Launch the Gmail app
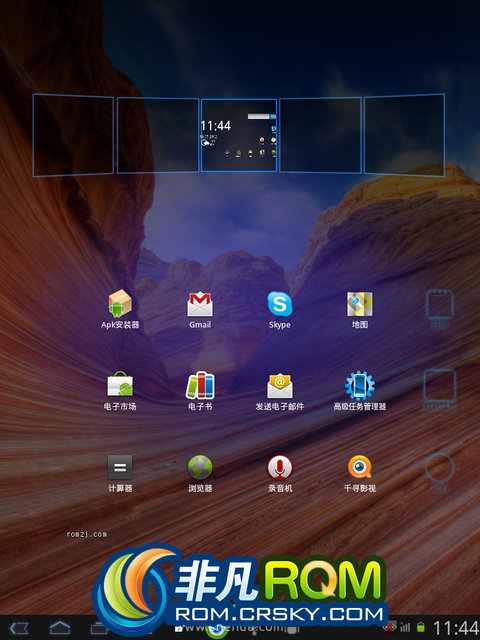 point(200,309)
